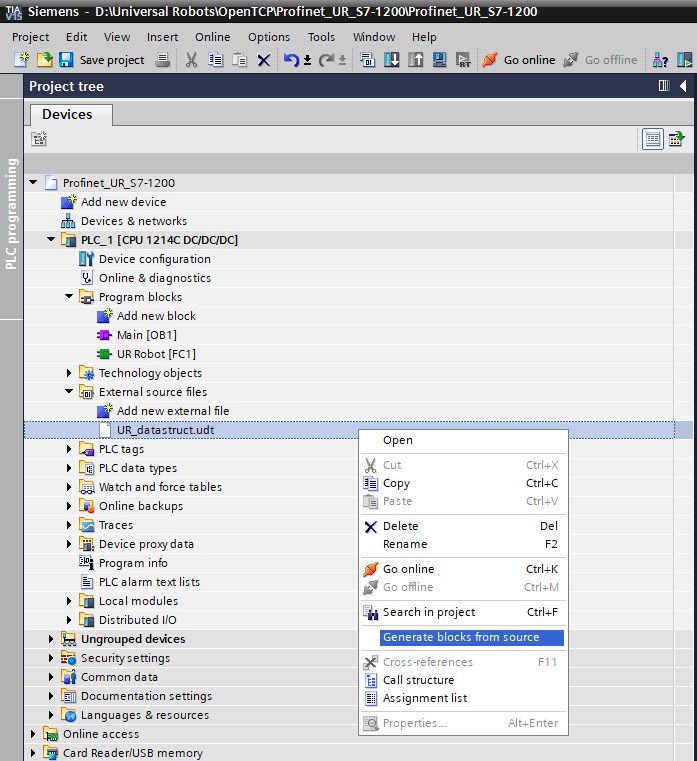Expand Watch and force tables folder

click(x=69, y=487)
